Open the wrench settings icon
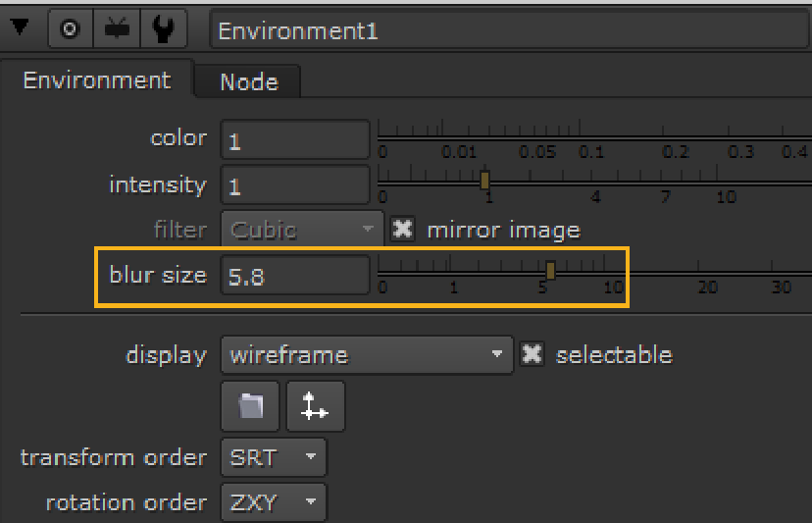This screenshot has height=523, width=812. [164, 29]
